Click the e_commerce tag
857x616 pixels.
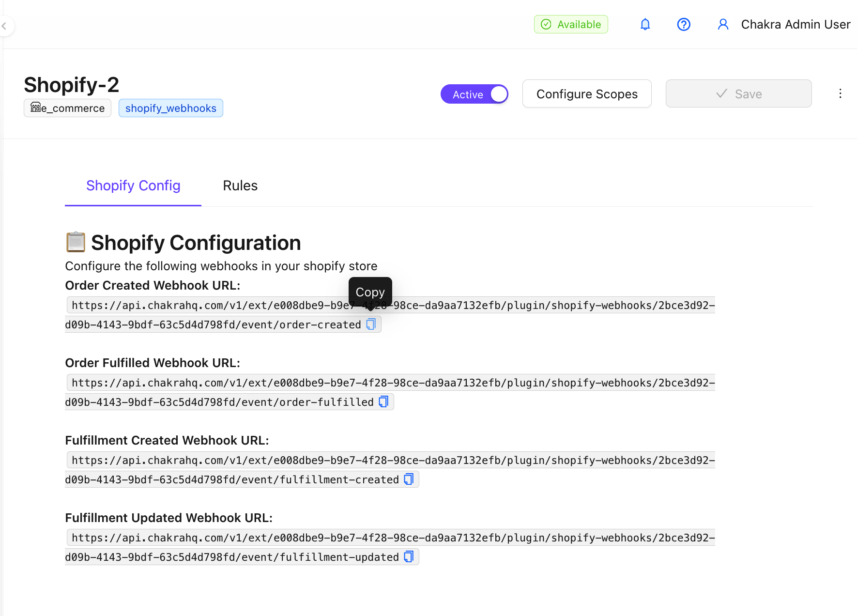tap(67, 108)
